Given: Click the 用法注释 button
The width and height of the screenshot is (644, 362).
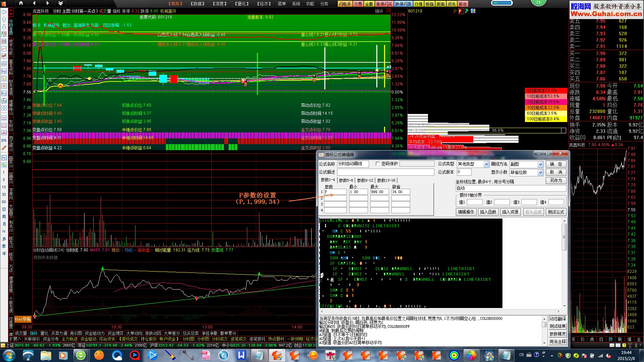Looking at the screenshot, I should tap(557, 342).
